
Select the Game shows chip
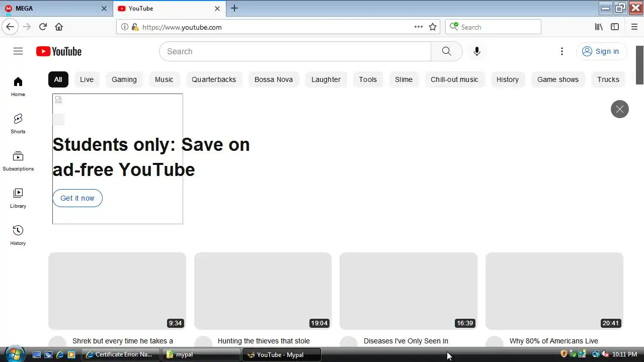(558, 79)
